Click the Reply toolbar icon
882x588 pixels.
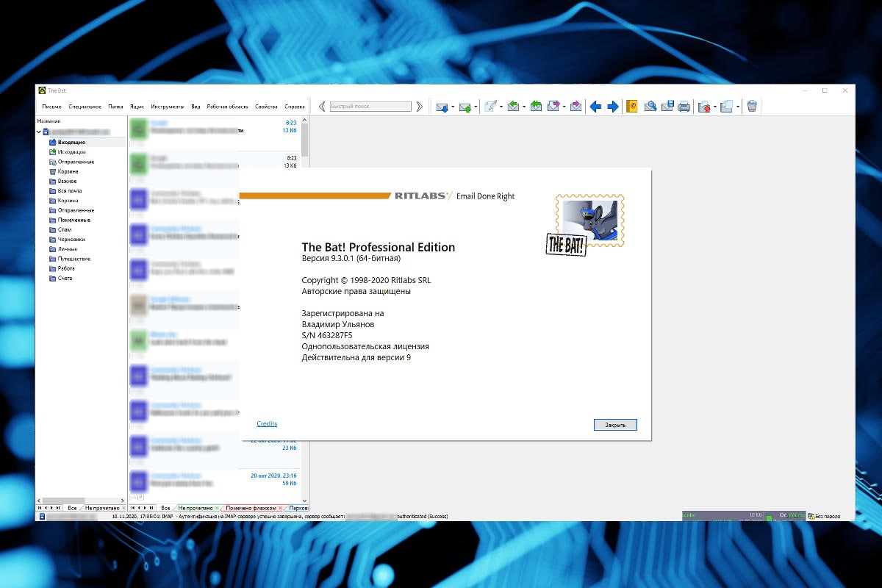pos(514,107)
